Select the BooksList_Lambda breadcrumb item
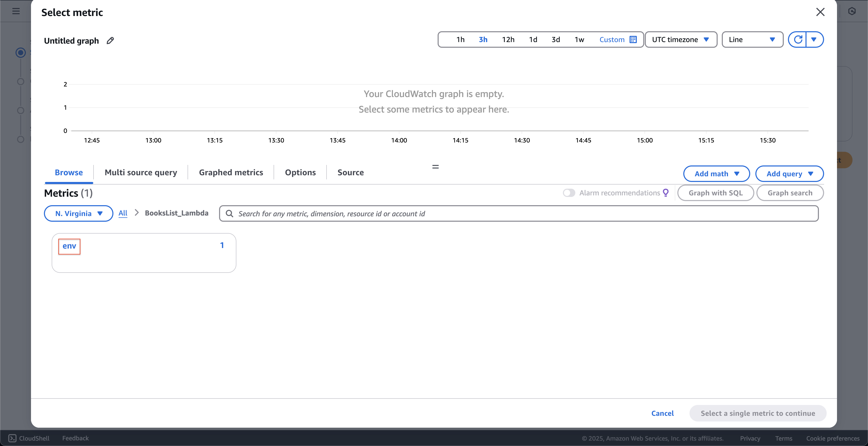The height and width of the screenshot is (446, 868). point(176,213)
